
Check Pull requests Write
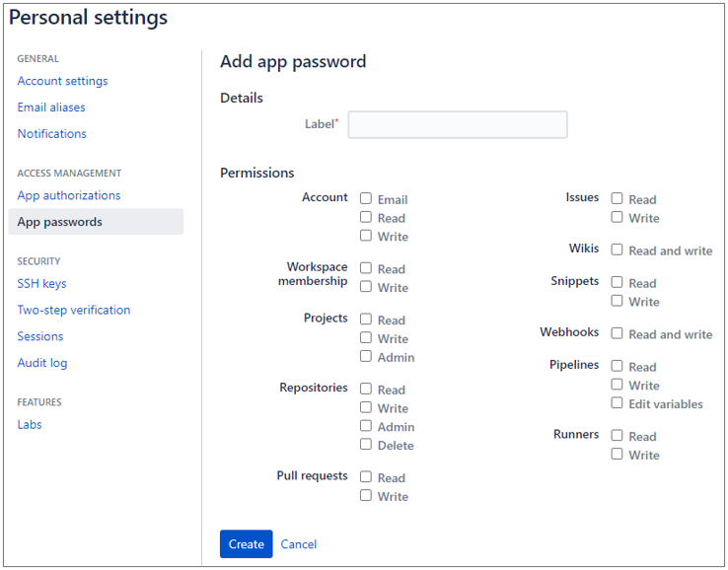[x=366, y=496]
